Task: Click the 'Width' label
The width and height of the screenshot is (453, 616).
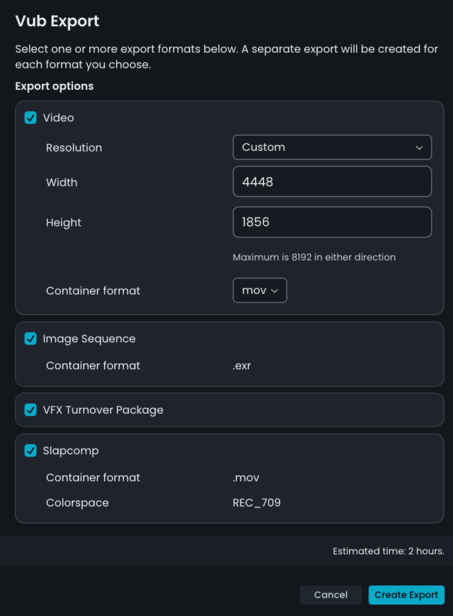Action: click(x=62, y=182)
